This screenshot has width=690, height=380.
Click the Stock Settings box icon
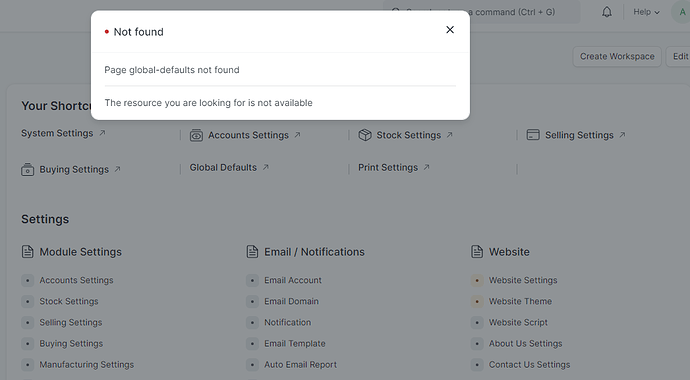(365, 135)
